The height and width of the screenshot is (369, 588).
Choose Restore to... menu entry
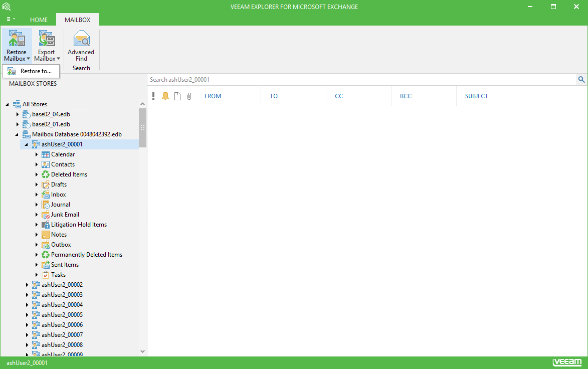31,71
